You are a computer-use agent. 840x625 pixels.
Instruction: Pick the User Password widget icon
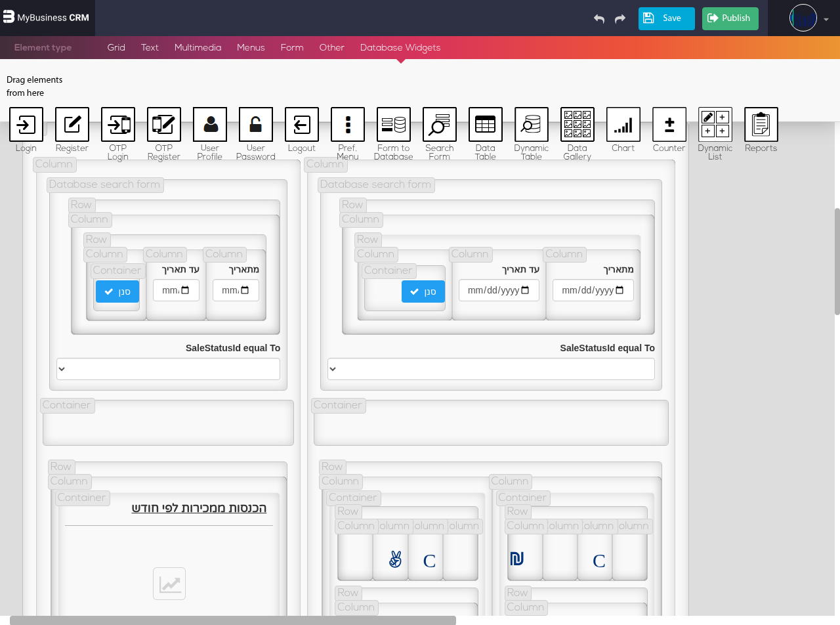pos(256,125)
